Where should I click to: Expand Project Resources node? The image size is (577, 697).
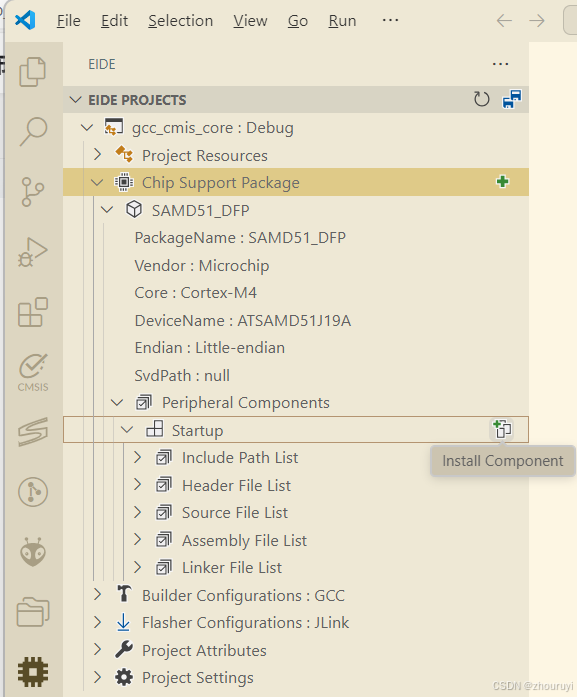(x=97, y=155)
